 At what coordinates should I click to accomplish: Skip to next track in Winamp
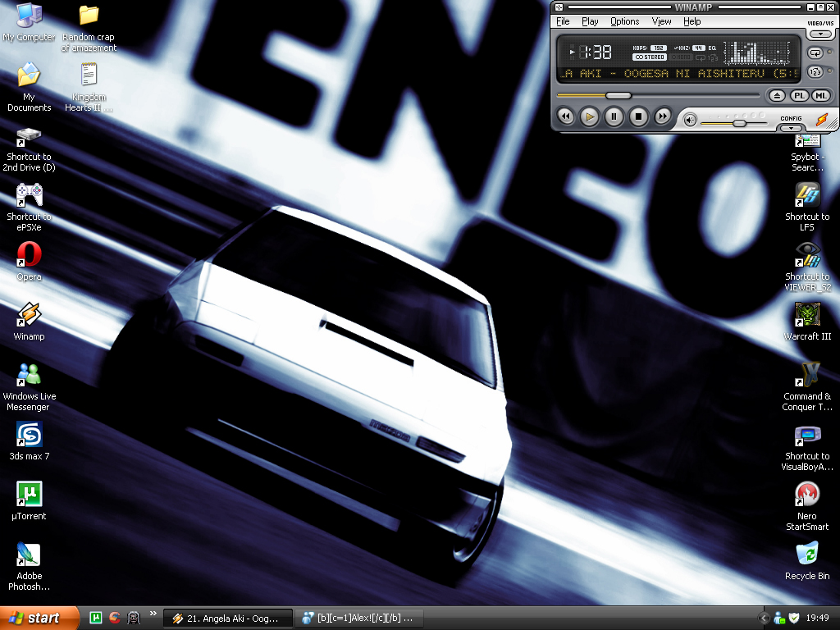663,116
